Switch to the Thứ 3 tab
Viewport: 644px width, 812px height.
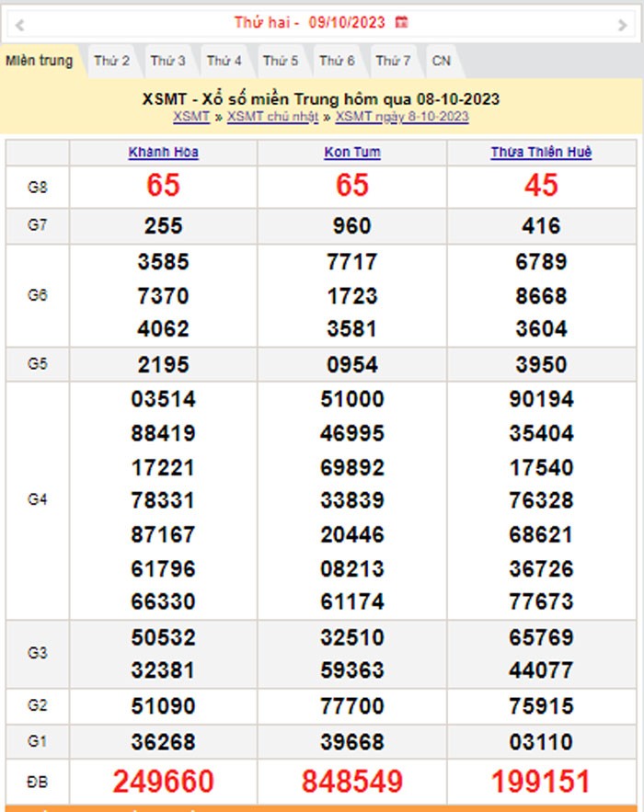[168, 62]
